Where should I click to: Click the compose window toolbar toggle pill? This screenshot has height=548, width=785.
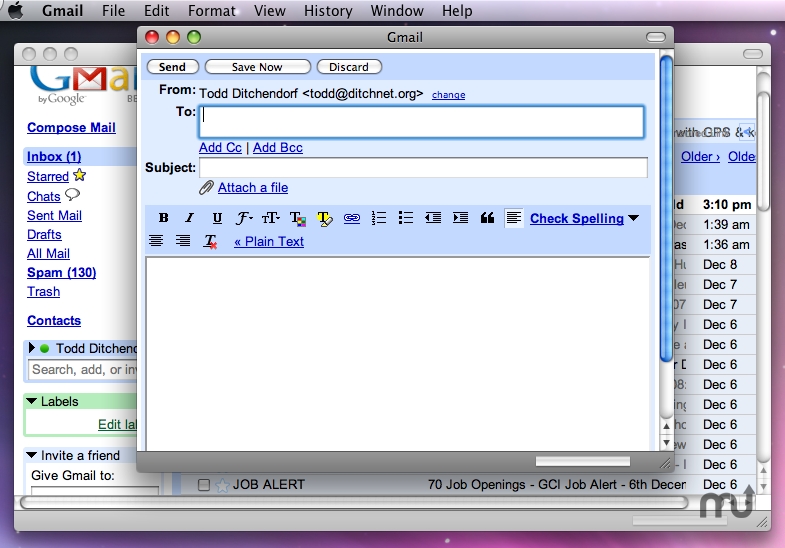tap(656, 37)
